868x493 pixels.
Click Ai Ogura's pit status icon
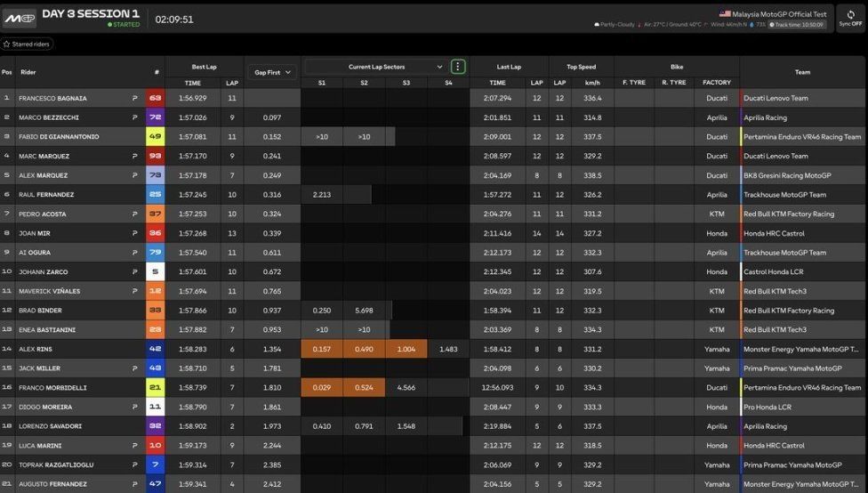tap(134, 253)
